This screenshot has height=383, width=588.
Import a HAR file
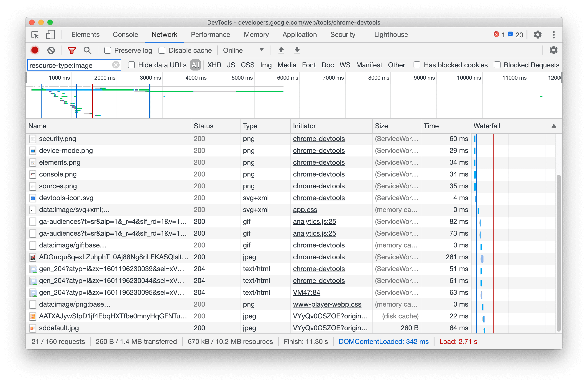coord(281,50)
